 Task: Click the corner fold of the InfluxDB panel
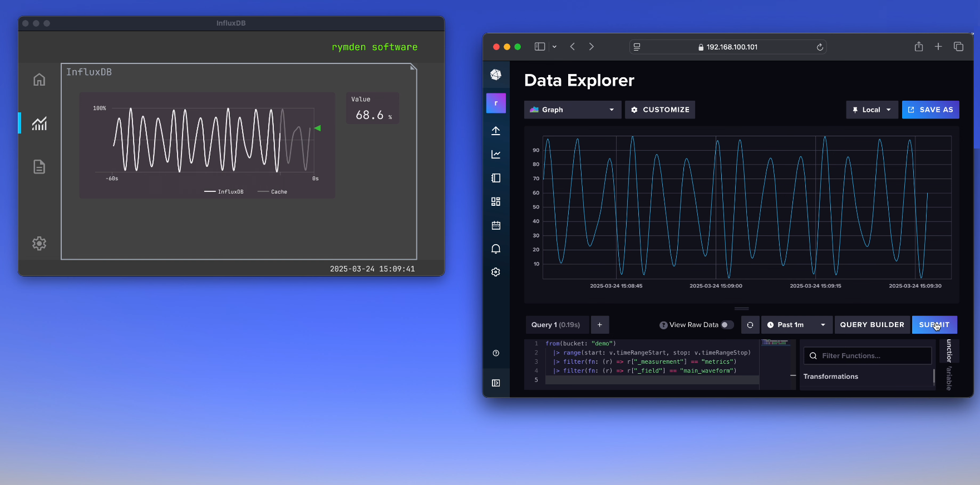(x=413, y=67)
